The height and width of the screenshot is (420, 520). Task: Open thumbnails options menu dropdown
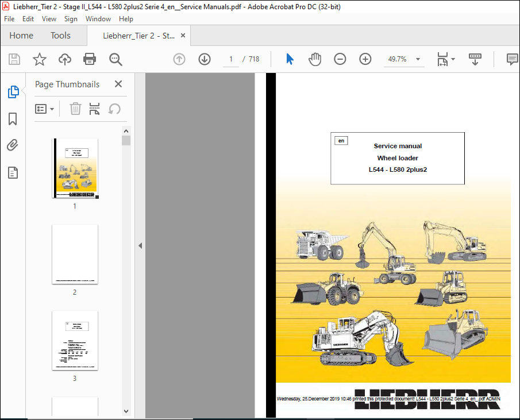click(x=44, y=109)
